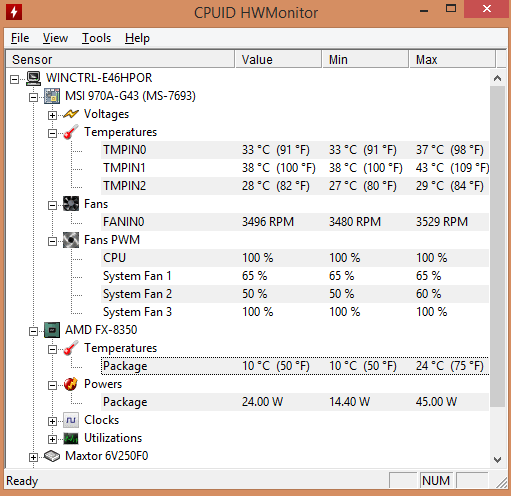Click the Clocks waveform icon
This screenshot has height=496, width=511.
pyautogui.click(x=71, y=420)
